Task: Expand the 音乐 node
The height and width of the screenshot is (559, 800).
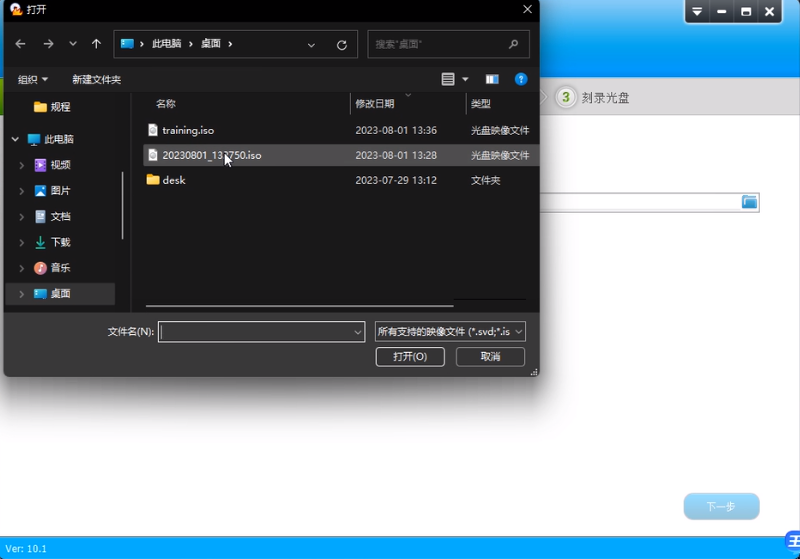Action: click(21, 268)
